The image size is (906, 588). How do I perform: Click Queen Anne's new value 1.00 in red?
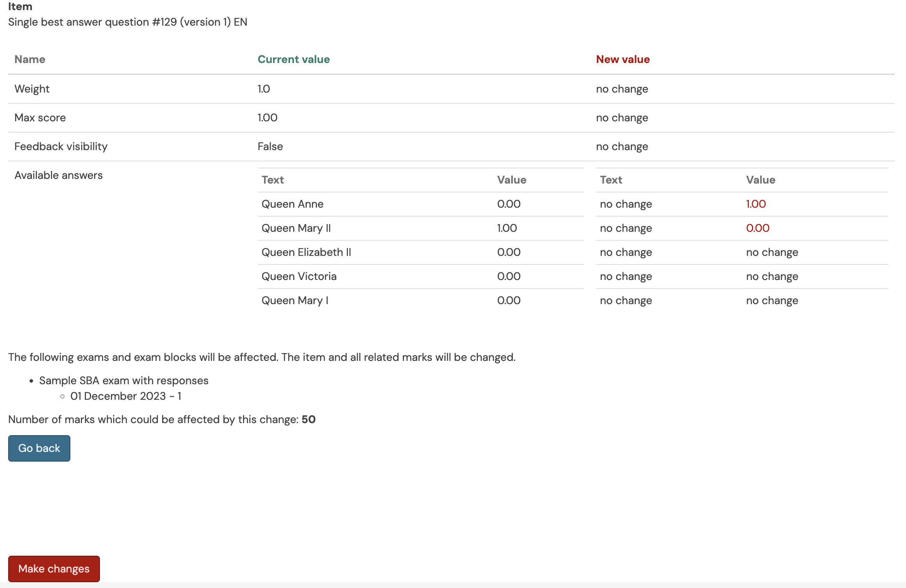[x=756, y=204]
